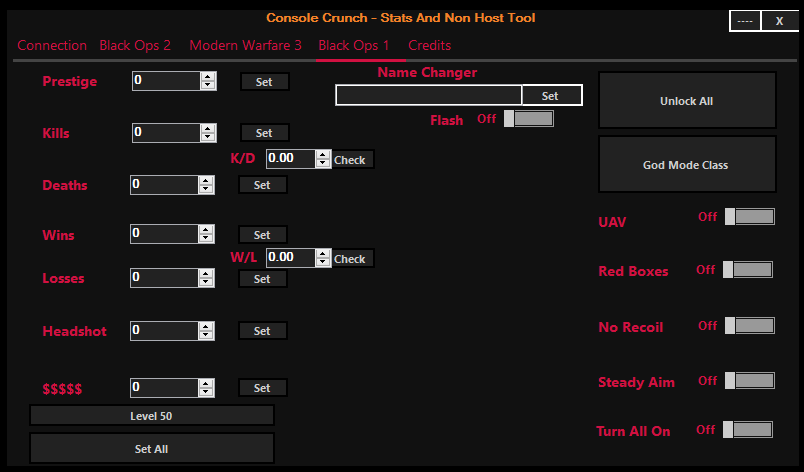The height and width of the screenshot is (472, 804).
Task: Focus the Name Changer text field
Action: click(x=429, y=95)
